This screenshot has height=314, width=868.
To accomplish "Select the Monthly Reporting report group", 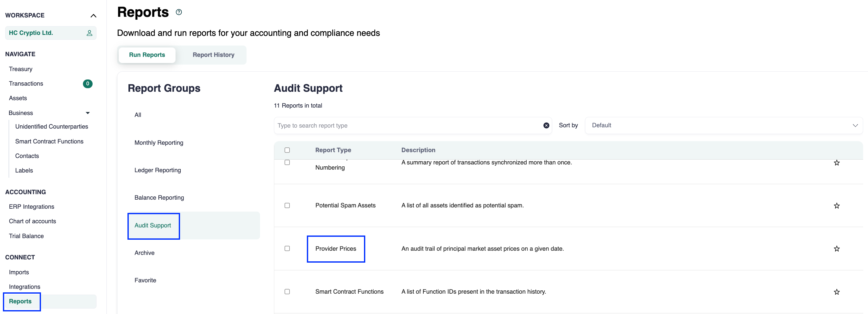I will pos(159,143).
